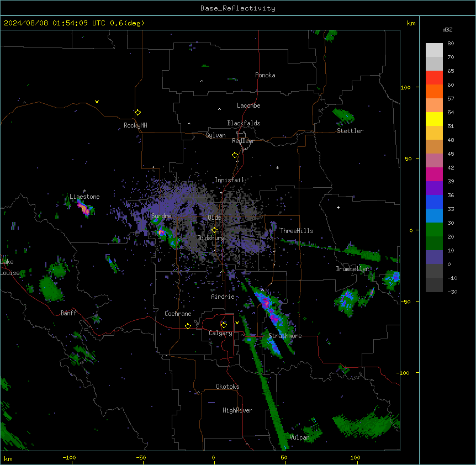Select the Banff label

pos(68,313)
